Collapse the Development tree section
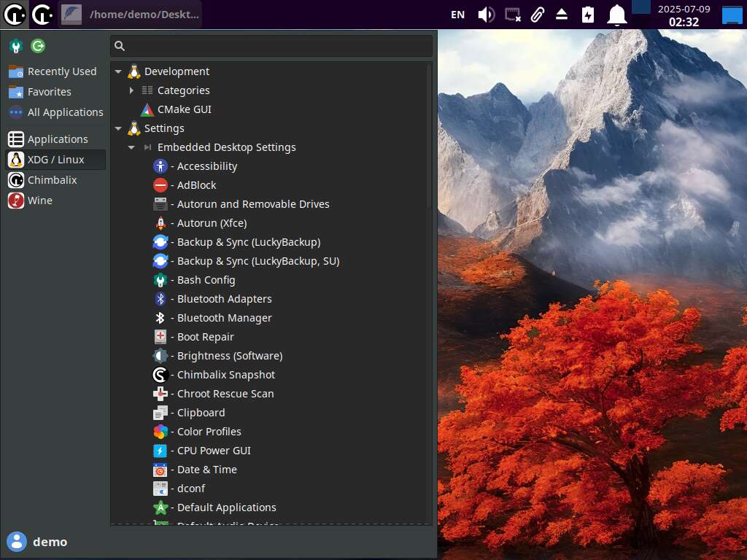Viewport: 747px width, 560px height. coord(118,71)
